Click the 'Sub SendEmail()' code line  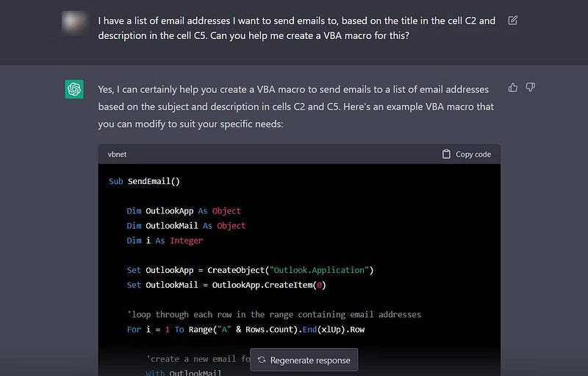(x=144, y=181)
